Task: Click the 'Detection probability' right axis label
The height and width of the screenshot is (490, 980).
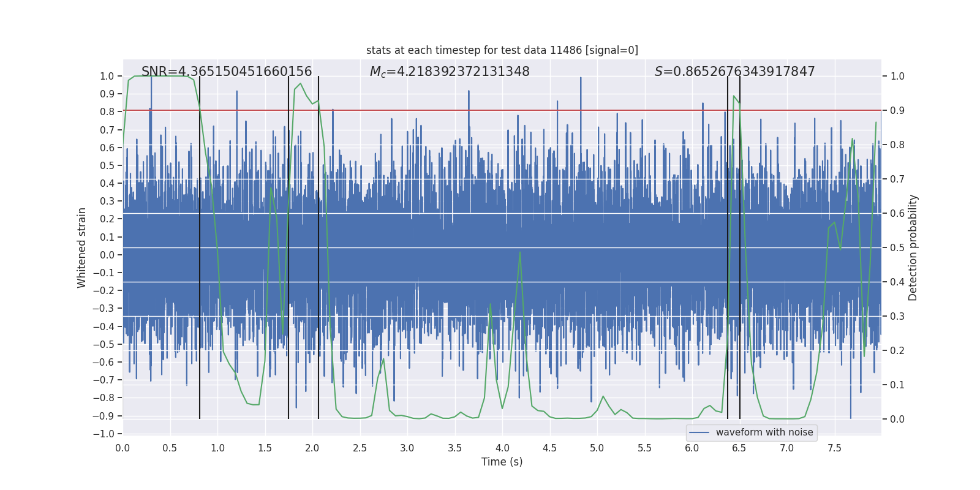Action: click(x=913, y=247)
